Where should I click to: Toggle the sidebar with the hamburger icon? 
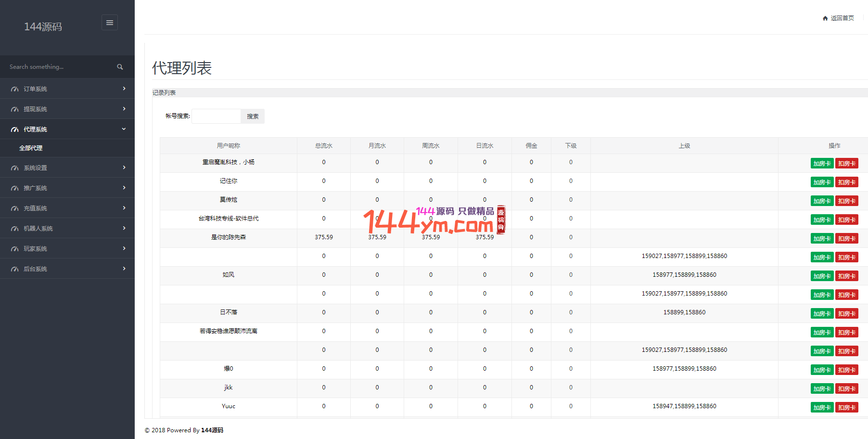[110, 23]
